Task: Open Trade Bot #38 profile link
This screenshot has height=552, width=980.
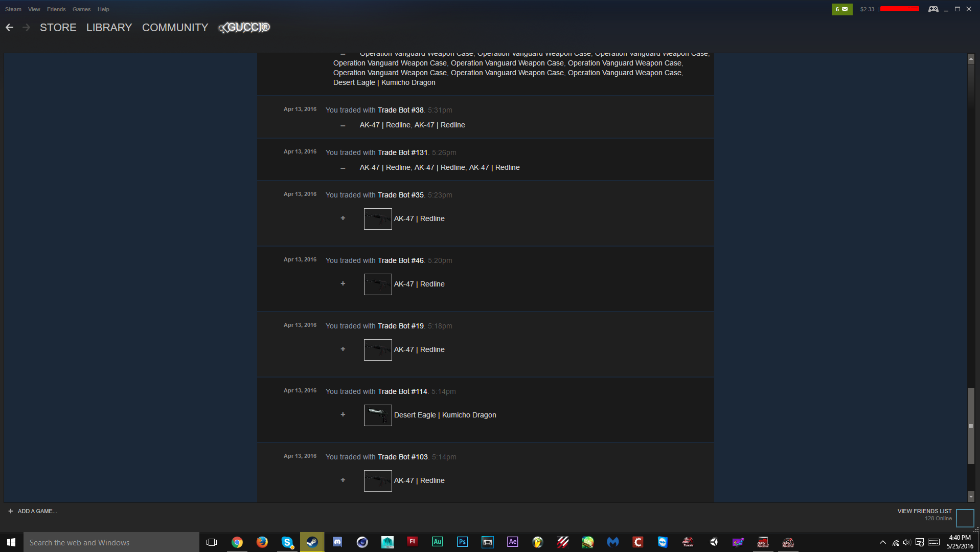Action: tap(400, 110)
